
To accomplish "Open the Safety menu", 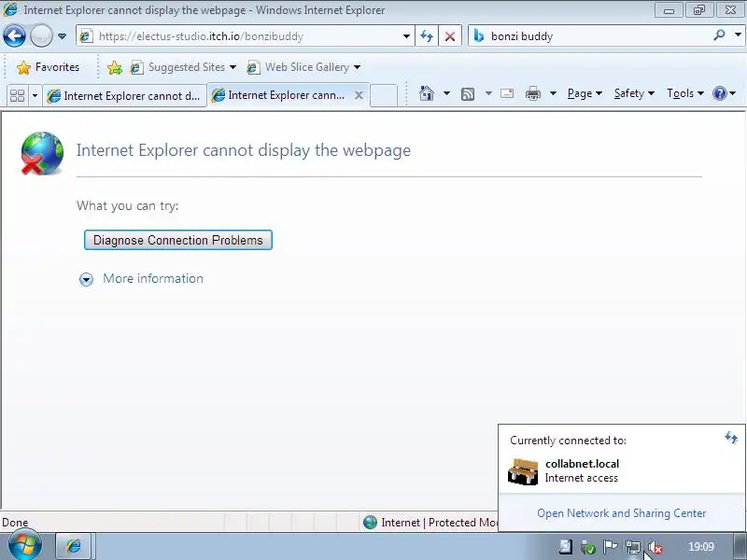I will coord(634,93).
